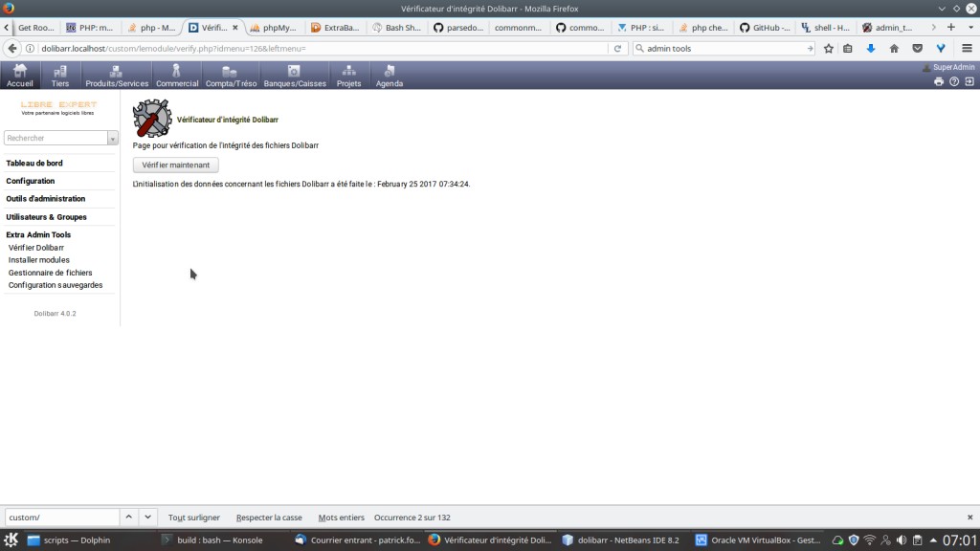Open the Tiers menu
Image resolution: width=980 pixels, height=551 pixels.
click(60, 76)
